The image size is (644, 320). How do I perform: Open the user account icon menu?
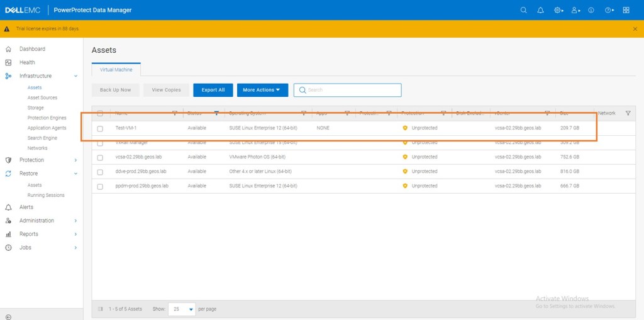(575, 10)
